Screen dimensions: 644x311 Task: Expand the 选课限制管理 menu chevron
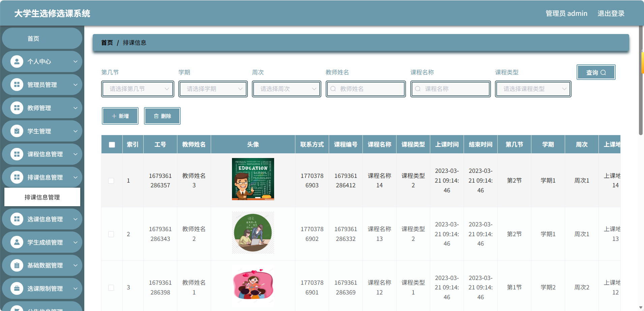[76, 288]
